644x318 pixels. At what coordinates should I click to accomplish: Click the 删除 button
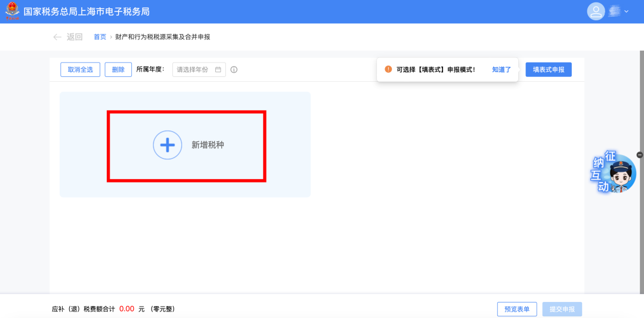(118, 69)
